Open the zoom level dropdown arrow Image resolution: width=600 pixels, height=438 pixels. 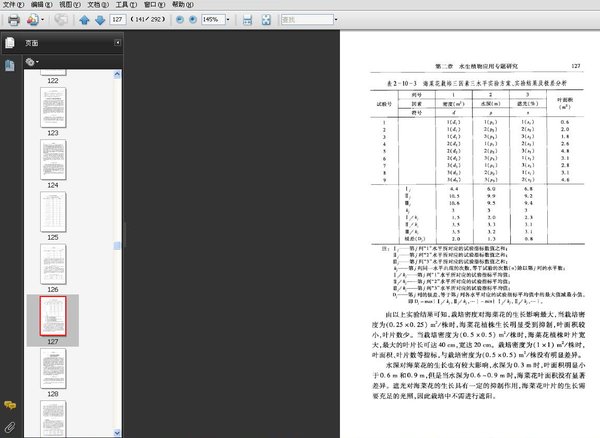click(228, 19)
